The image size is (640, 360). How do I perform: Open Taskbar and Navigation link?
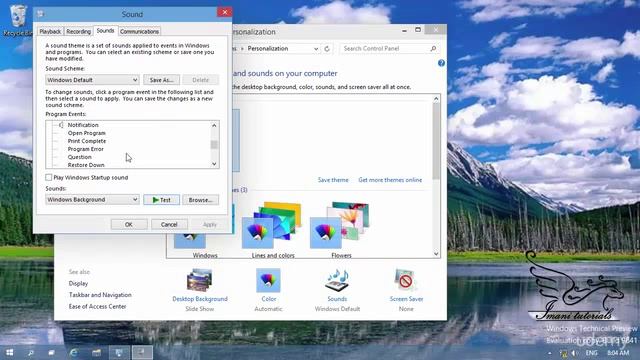pos(100,295)
